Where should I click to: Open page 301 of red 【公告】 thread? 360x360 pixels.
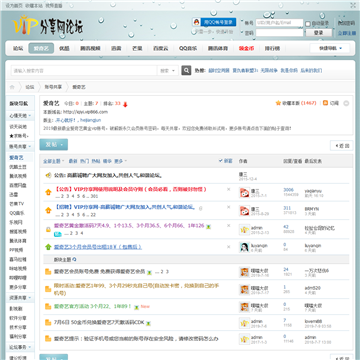click(x=94, y=196)
